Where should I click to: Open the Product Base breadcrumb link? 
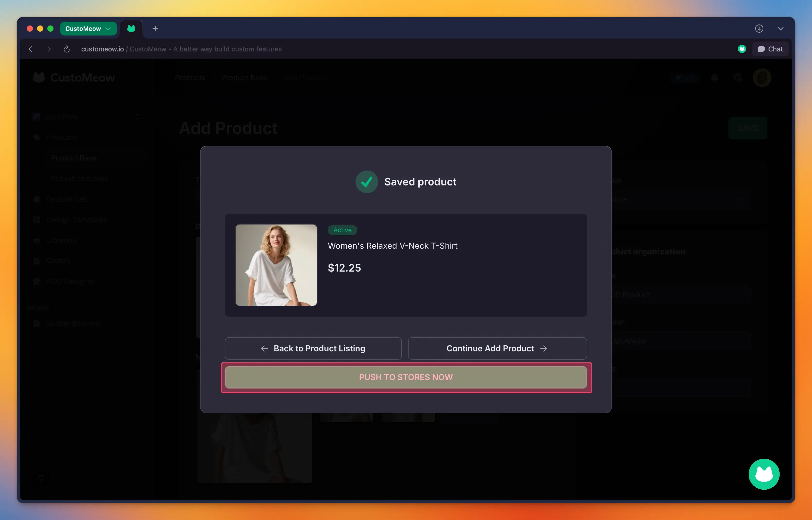pos(244,78)
